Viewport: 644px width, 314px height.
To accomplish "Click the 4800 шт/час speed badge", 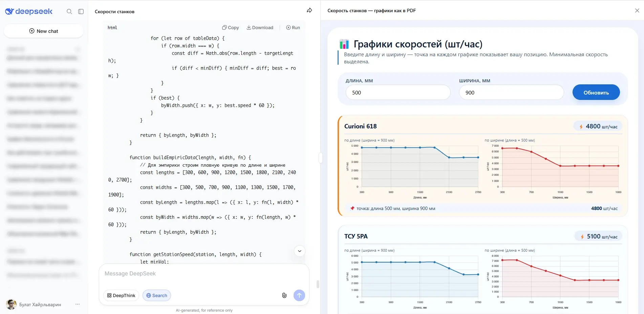I will (598, 126).
